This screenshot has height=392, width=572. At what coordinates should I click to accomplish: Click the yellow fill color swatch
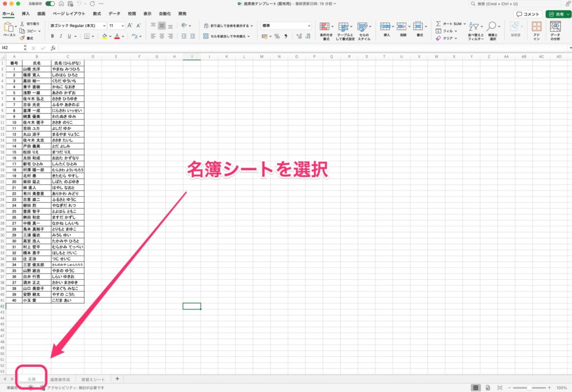point(104,36)
